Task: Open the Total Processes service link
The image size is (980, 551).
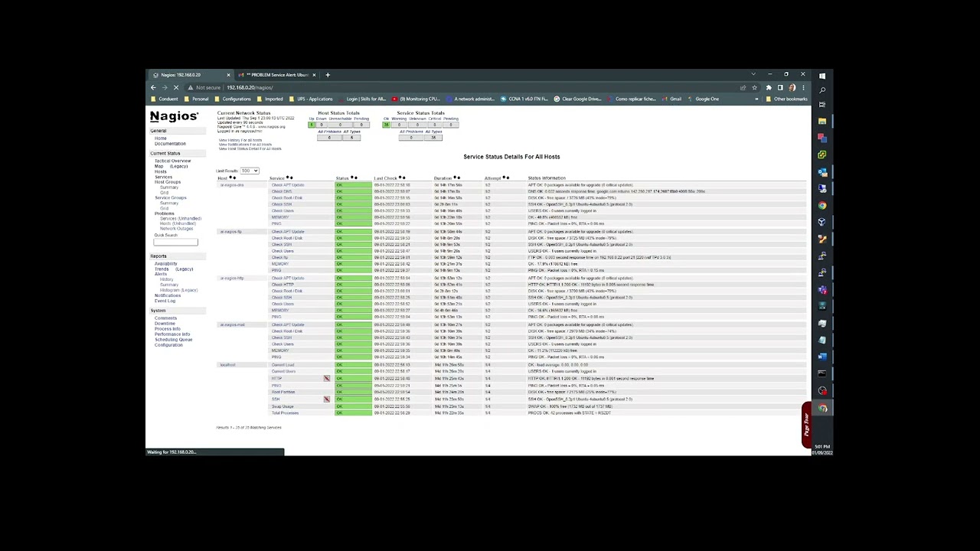Action: 285,412
